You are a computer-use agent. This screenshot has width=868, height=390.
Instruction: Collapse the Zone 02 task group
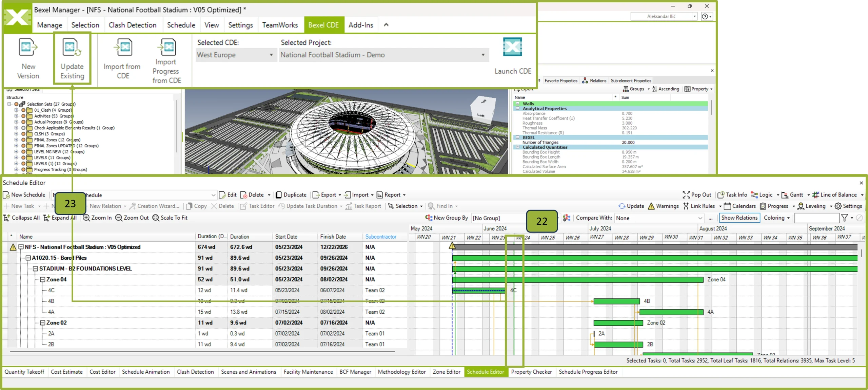click(x=43, y=323)
